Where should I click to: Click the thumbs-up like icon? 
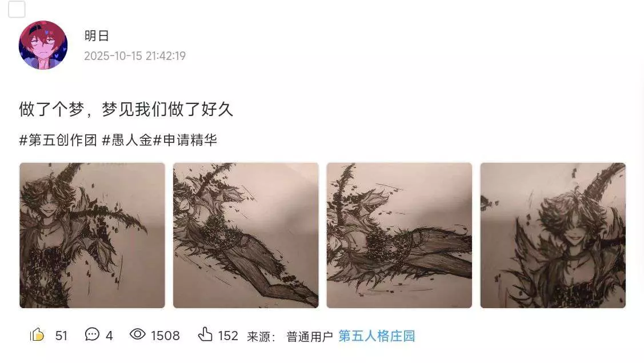click(37, 335)
